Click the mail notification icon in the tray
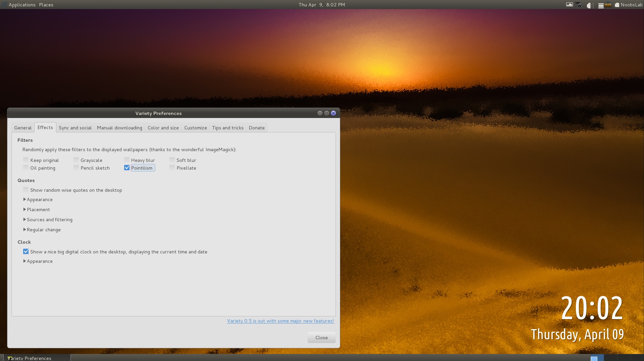Image resolution: width=644 pixels, height=361 pixels. 578,5
